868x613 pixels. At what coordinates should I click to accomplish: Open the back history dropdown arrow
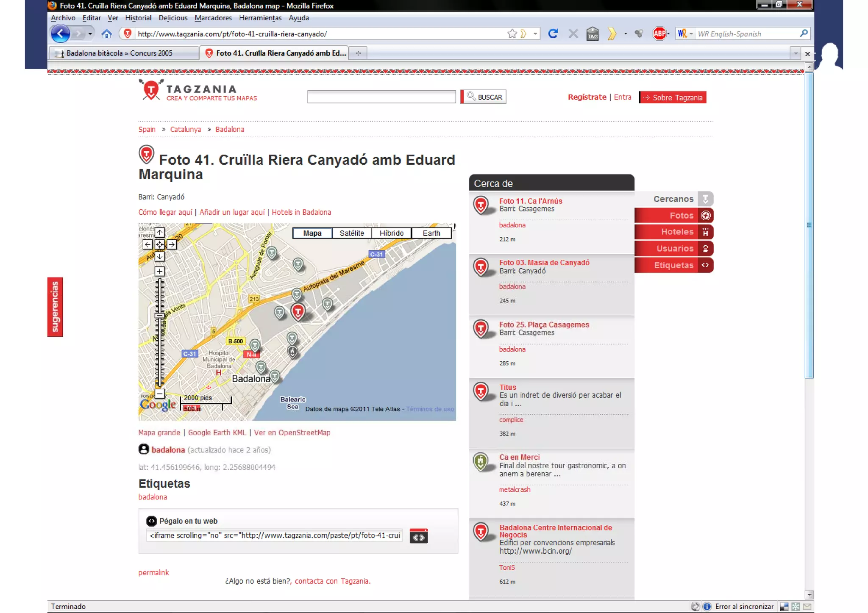point(90,34)
